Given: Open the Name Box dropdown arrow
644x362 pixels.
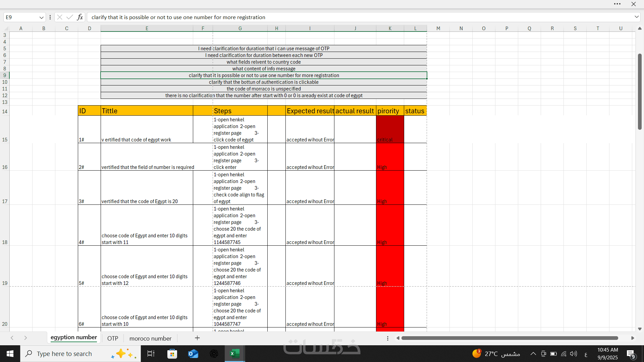Looking at the screenshot, I should 41,17.
